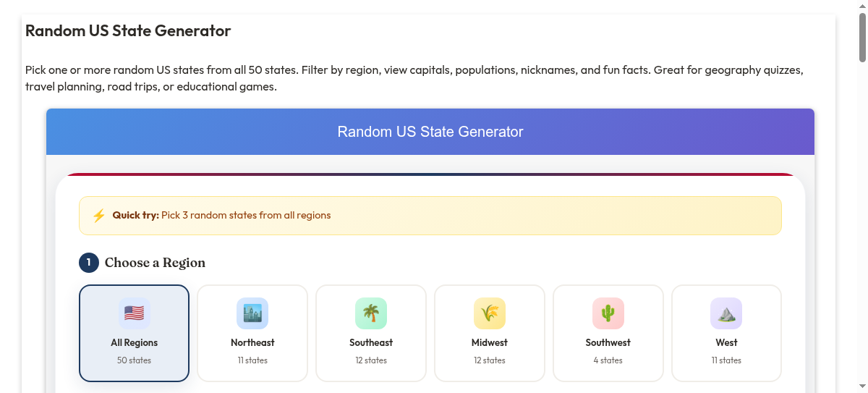This screenshot has height=393, width=868.
Task: Select the All Regions label
Action: click(x=134, y=343)
